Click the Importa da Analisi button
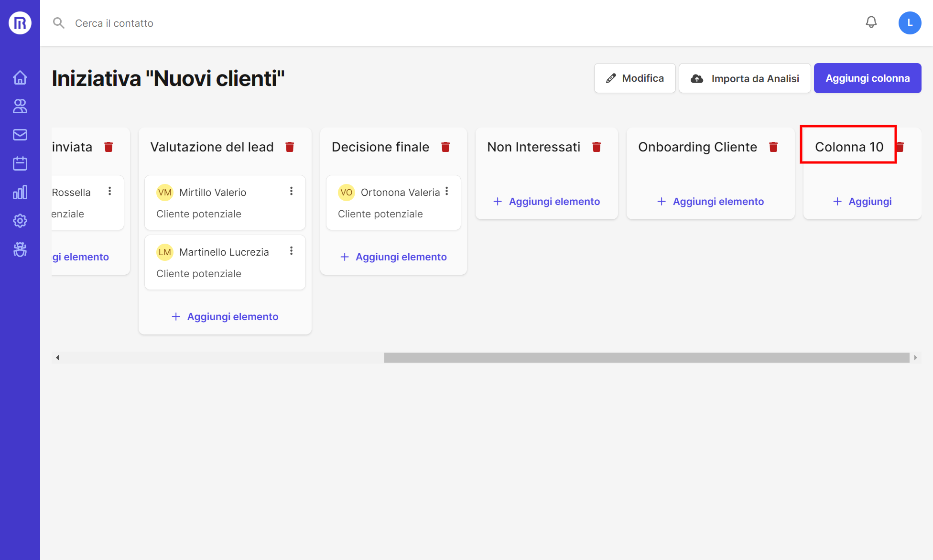This screenshot has width=933, height=560. click(x=744, y=78)
